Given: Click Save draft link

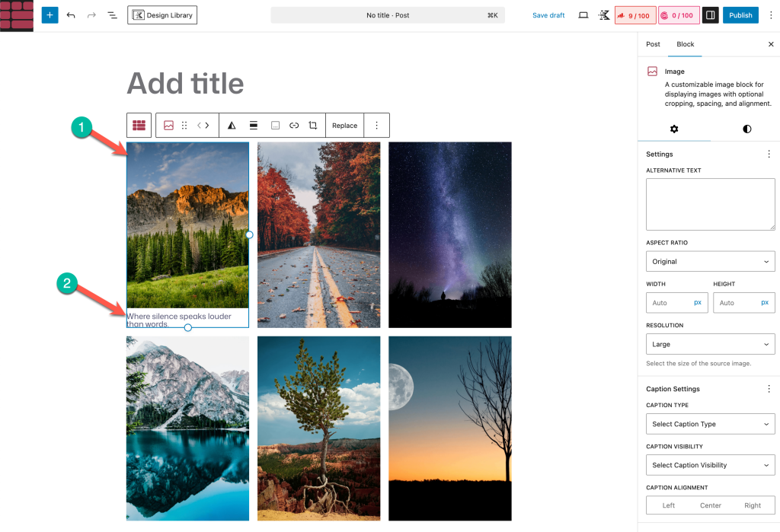Looking at the screenshot, I should [548, 15].
